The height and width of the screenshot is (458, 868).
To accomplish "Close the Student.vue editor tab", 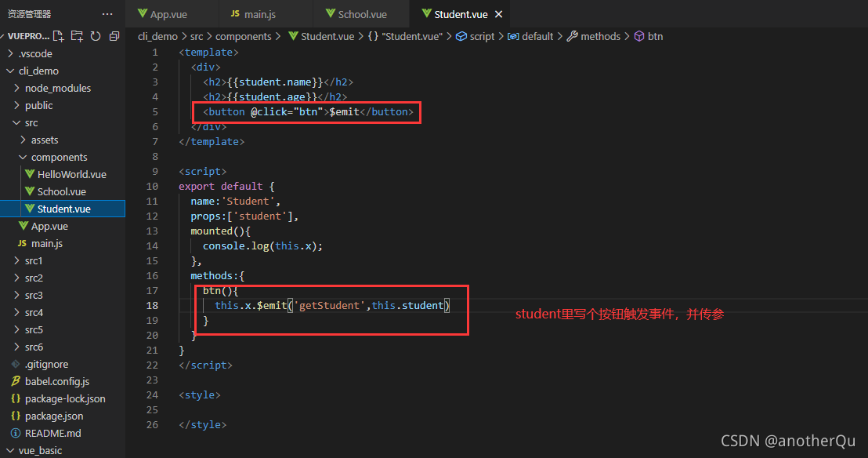I will [499, 14].
